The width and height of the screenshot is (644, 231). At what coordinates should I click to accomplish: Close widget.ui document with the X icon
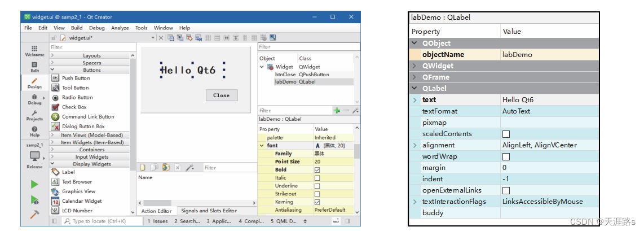[x=161, y=38]
